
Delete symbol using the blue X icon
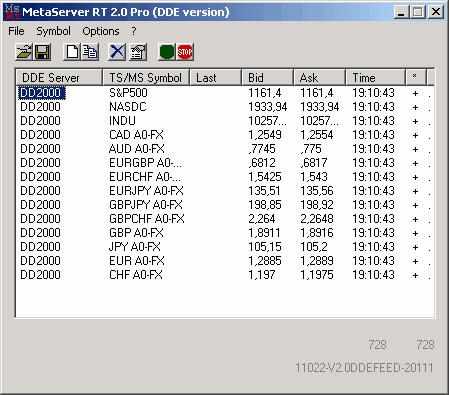(117, 52)
